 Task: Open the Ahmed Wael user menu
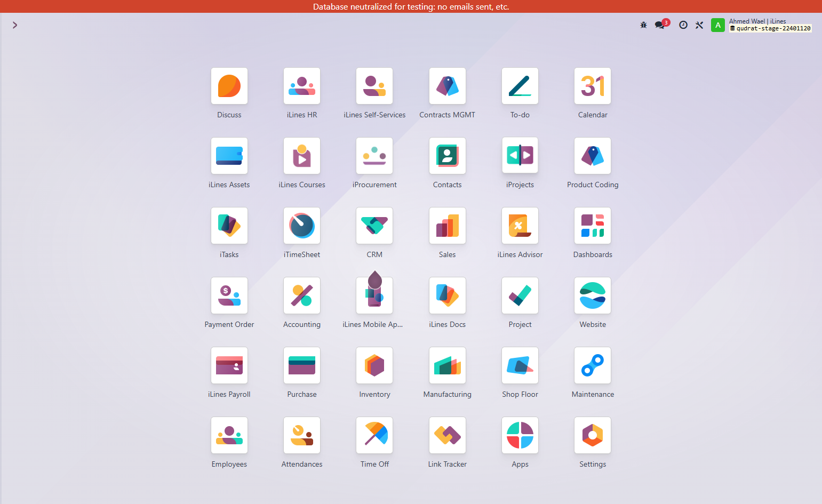click(x=762, y=25)
